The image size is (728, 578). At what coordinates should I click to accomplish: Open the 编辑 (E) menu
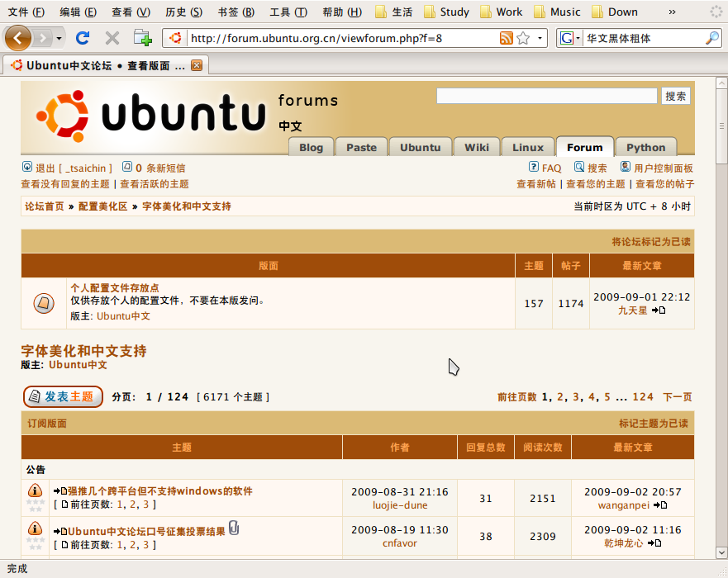click(x=78, y=12)
